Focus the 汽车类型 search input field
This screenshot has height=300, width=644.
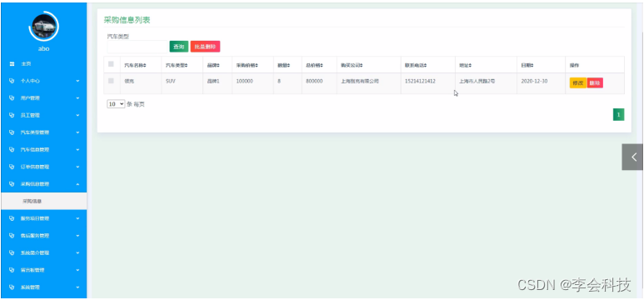(137, 47)
